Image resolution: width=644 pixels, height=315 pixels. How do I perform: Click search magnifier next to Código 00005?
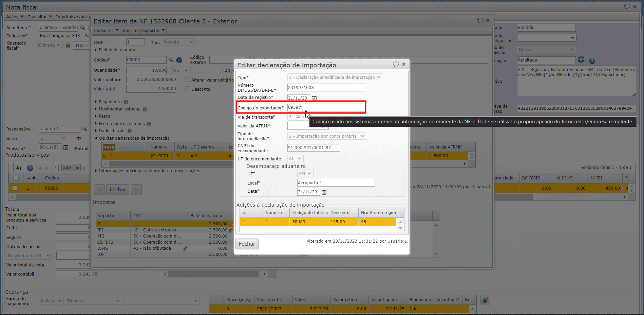tap(171, 60)
